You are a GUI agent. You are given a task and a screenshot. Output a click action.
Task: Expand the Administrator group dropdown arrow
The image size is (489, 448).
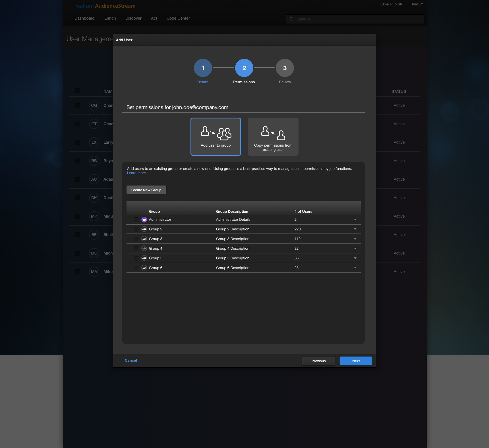tap(355, 219)
